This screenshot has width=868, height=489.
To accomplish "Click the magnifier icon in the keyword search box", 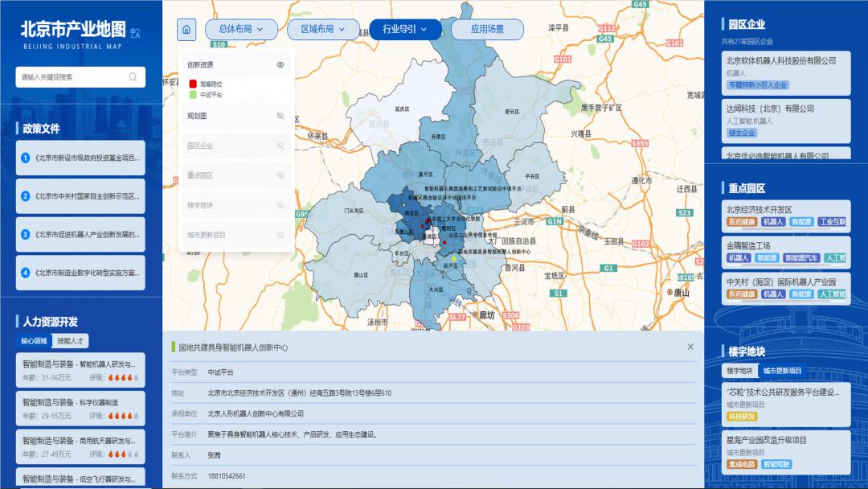I will 133,76.
